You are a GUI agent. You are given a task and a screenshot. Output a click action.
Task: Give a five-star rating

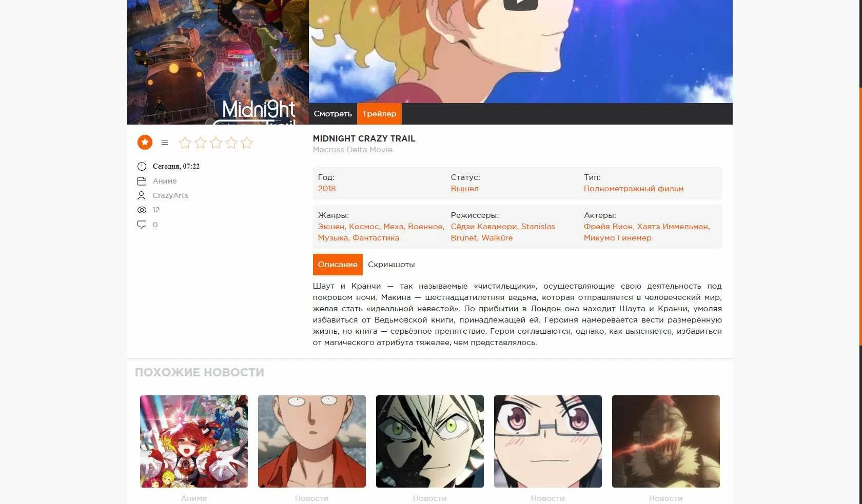[x=247, y=143]
